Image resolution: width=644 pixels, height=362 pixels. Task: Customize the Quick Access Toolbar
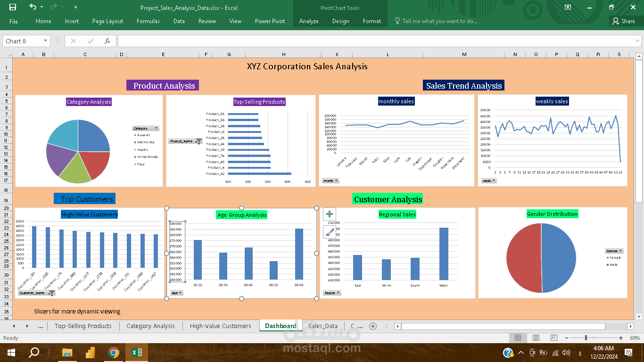tap(76, 7)
